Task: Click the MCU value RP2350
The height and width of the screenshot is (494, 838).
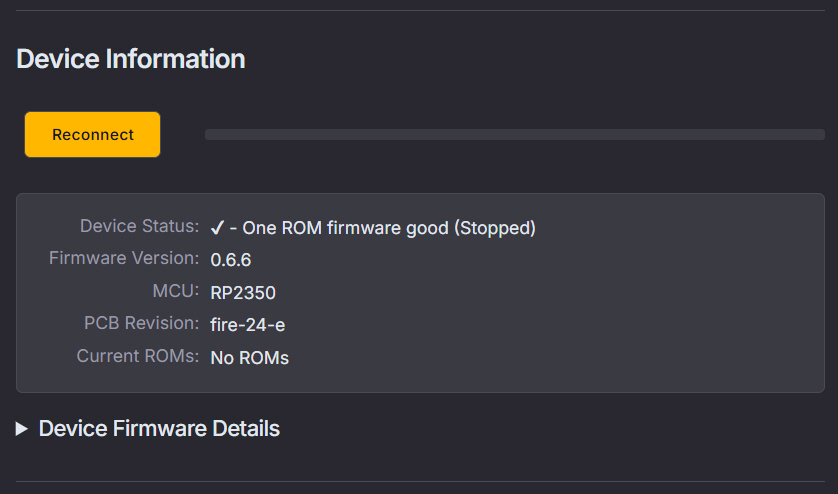Action: coord(242,293)
